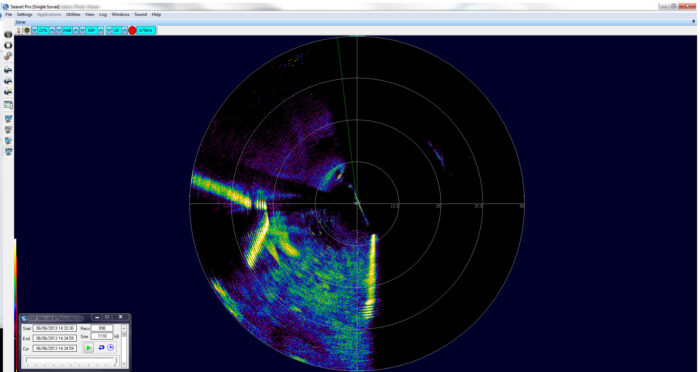Image resolution: width=700 pixels, height=372 pixels.
Task: Click the bottom monitor sidebar icon
Action: [x=8, y=152]
